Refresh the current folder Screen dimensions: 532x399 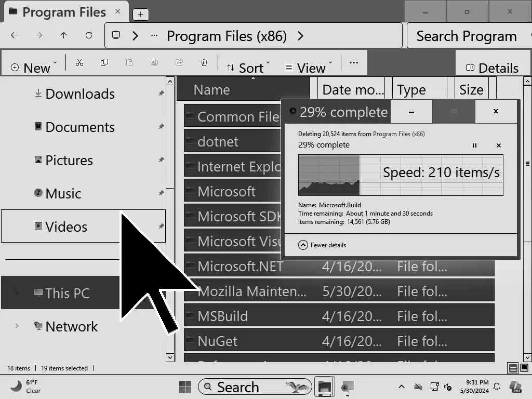88,35
